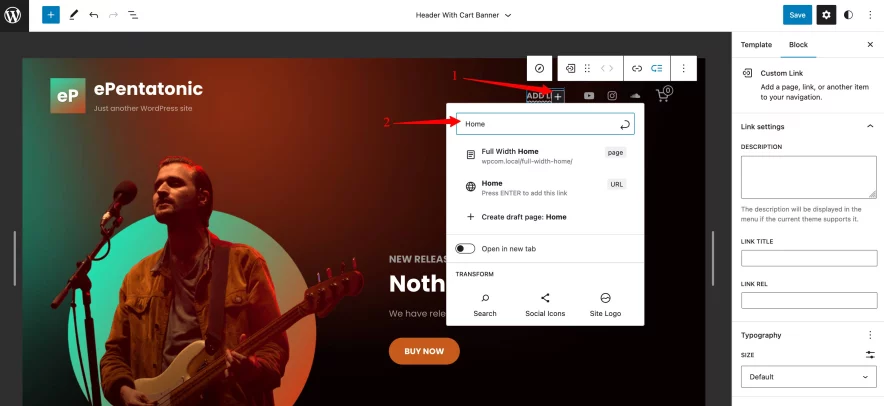Open the Default size dropdown under Typography
884x406 pixels.
coord(808,377)
